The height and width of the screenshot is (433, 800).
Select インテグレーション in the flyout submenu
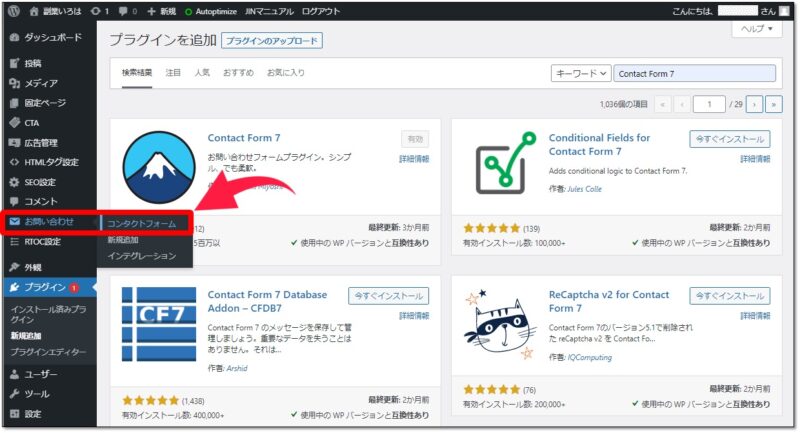click(x=141, y=256)
